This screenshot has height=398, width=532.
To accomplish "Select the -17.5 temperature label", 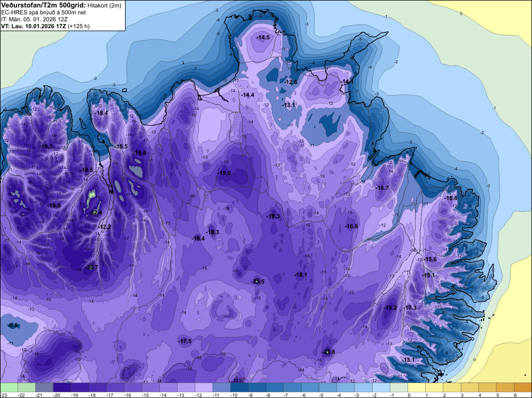I will (185, 342).
